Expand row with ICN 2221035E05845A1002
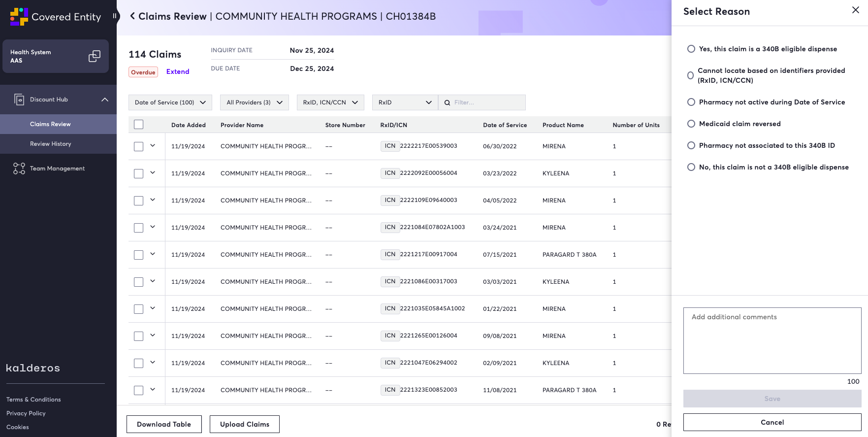The width and height of the screenshot is (868, 437). [153, 308]
